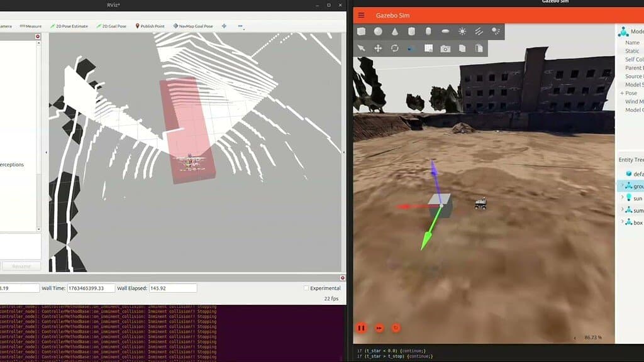Screen dimensions: 644x362
Task: Close the RViz Displays panel
Action: (x=38, y=36)
